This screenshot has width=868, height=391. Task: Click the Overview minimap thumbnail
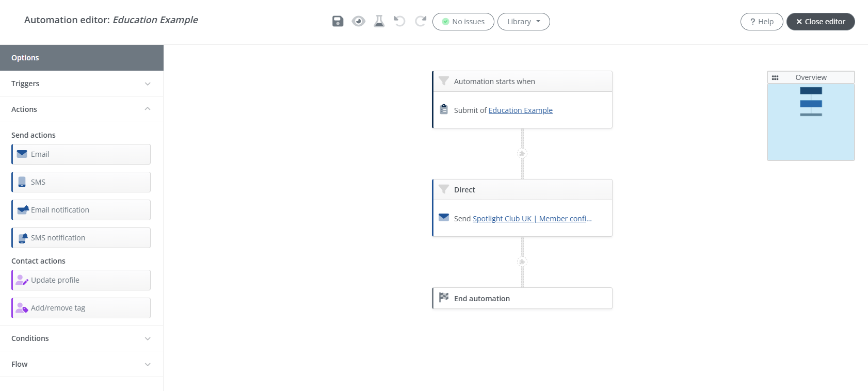(x=810, y=122)
